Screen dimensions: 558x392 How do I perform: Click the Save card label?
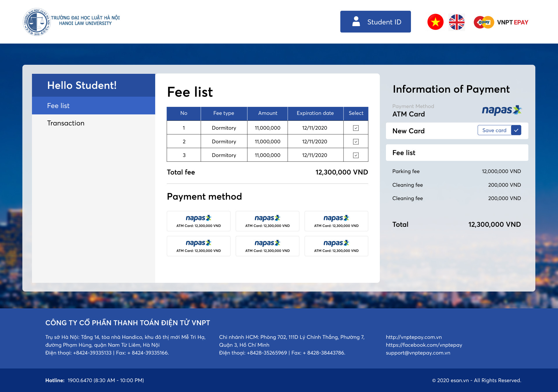click(494, 130)
